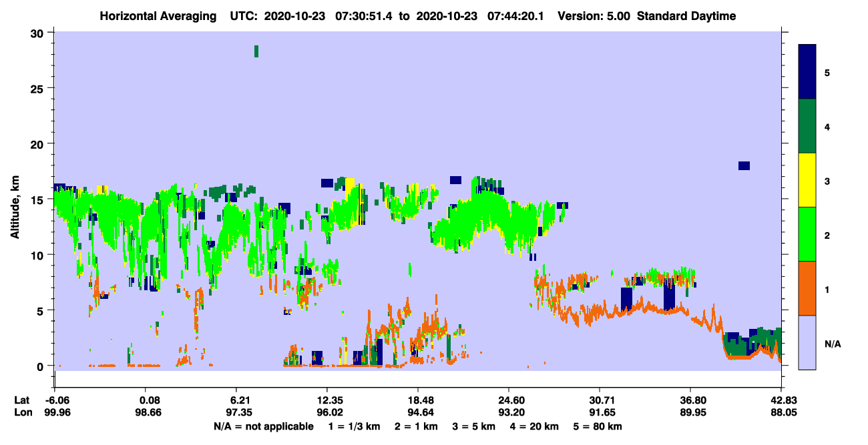Click the colorbar label '4'

pyautogui.click(x=827, y=126)
